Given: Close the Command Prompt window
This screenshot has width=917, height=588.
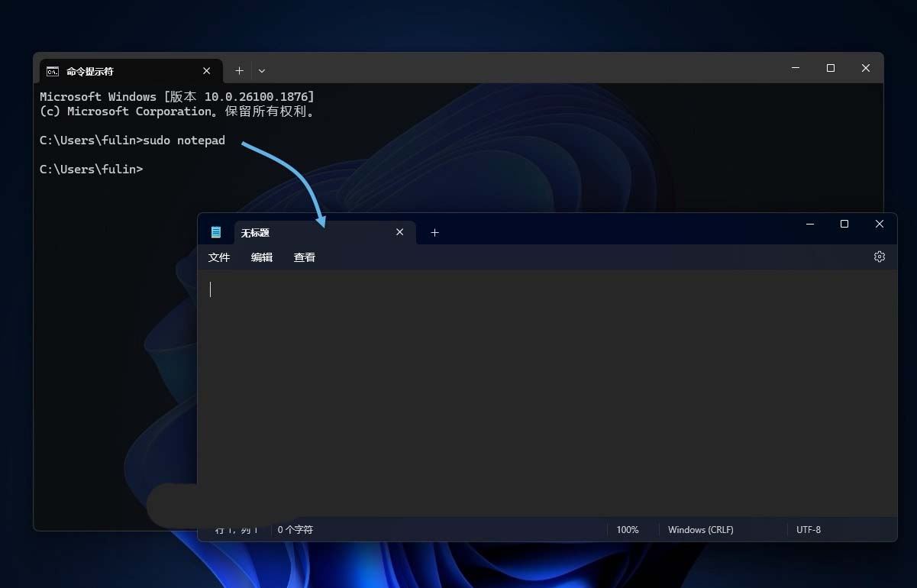Looking at the screenshot, I should pos(866,68).
